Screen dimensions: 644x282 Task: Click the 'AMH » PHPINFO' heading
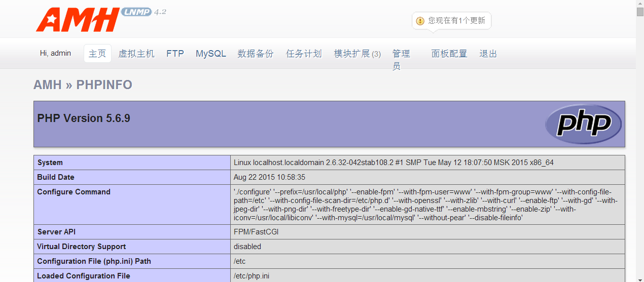83,85
